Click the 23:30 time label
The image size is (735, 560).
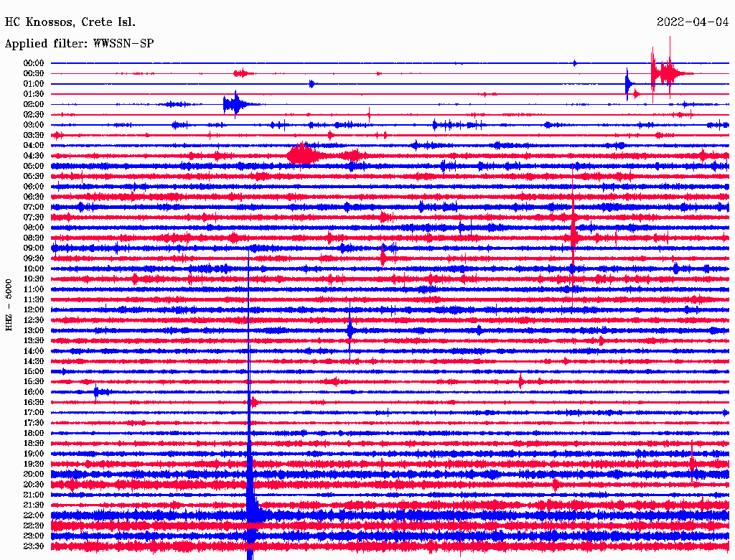(34, 546)
